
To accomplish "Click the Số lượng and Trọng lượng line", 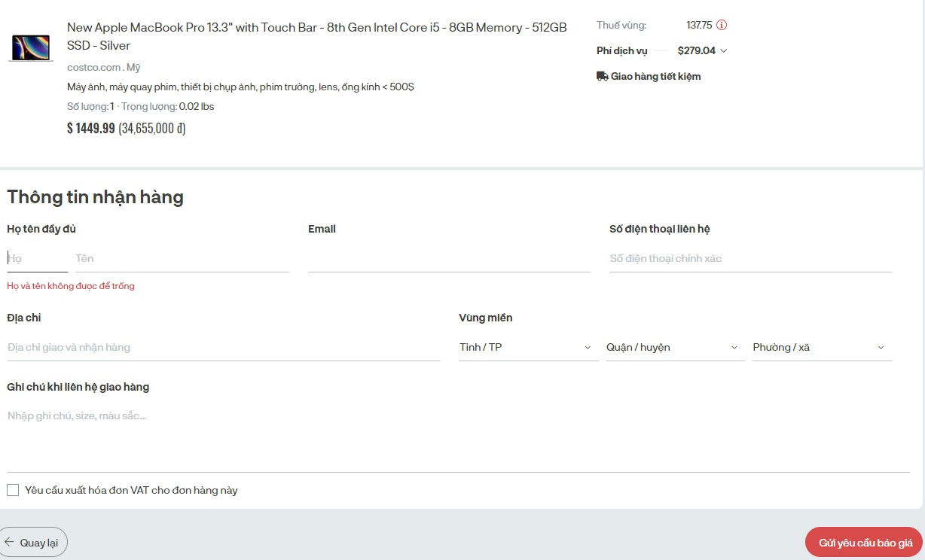I will (141, 106).
